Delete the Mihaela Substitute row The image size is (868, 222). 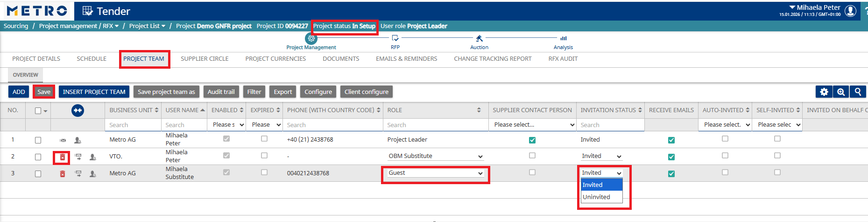tap(62, 174)
